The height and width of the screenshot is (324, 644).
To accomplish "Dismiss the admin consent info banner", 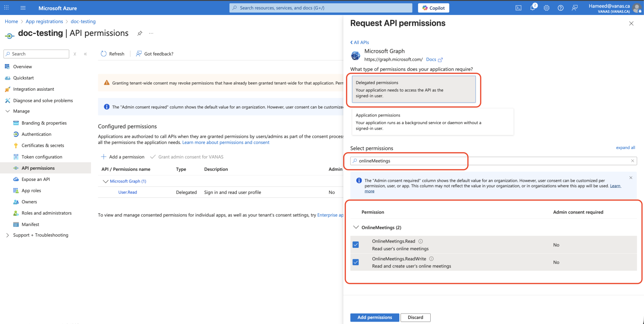I will tap(631, 178).
